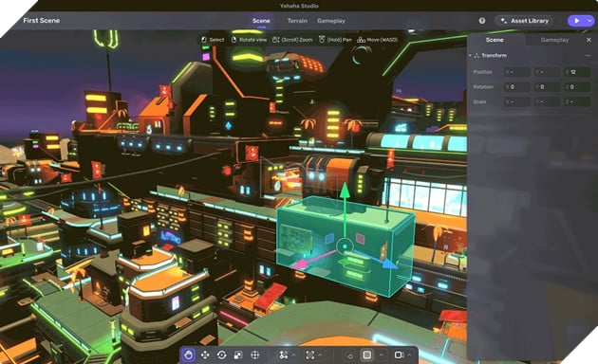Viewport: 598px width, 364px height.
Task: Open the Scene tab in properties panel
Action: [x=495, y=40]
